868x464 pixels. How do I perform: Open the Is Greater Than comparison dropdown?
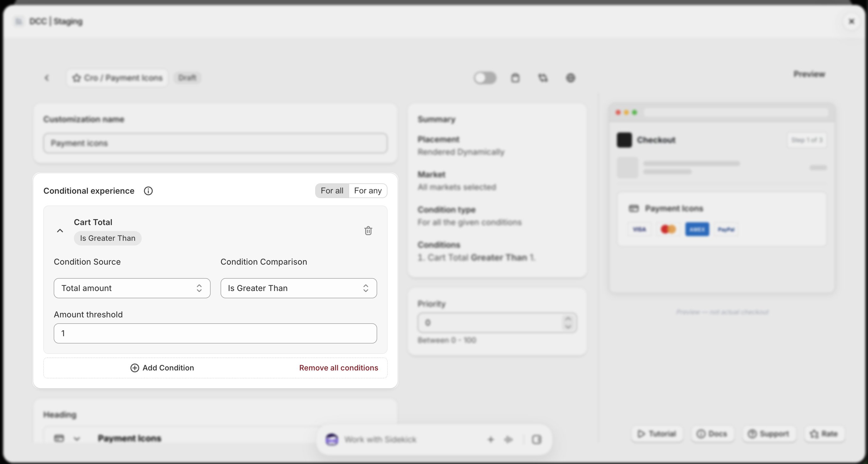pyautogui.click(x=299, y=288)
